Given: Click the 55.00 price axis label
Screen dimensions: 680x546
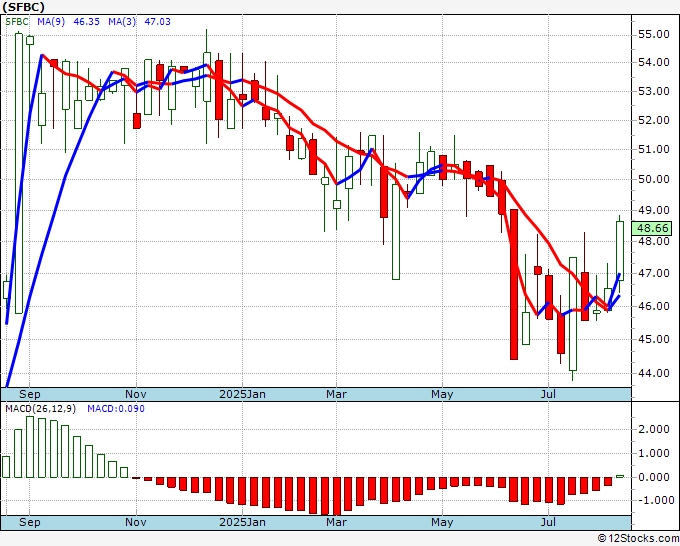Looking at the screenshot, I should [x=654, y=34].
